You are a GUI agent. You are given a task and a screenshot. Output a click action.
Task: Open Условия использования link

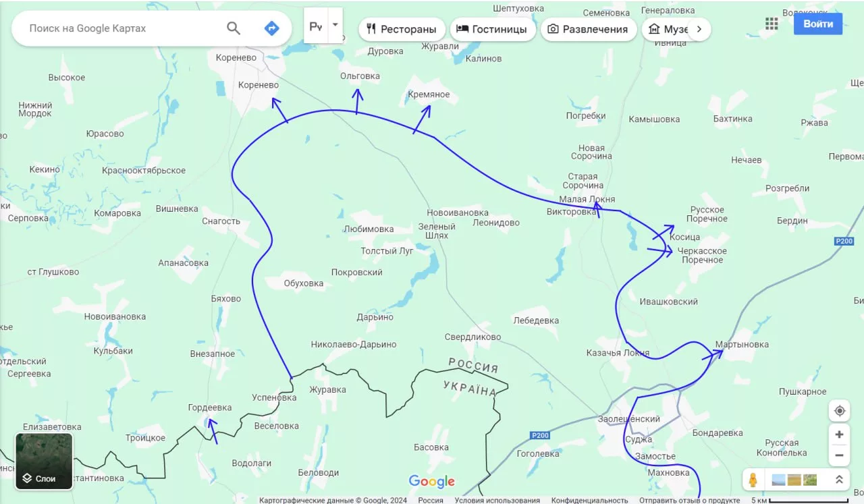[x=497, y=500]
